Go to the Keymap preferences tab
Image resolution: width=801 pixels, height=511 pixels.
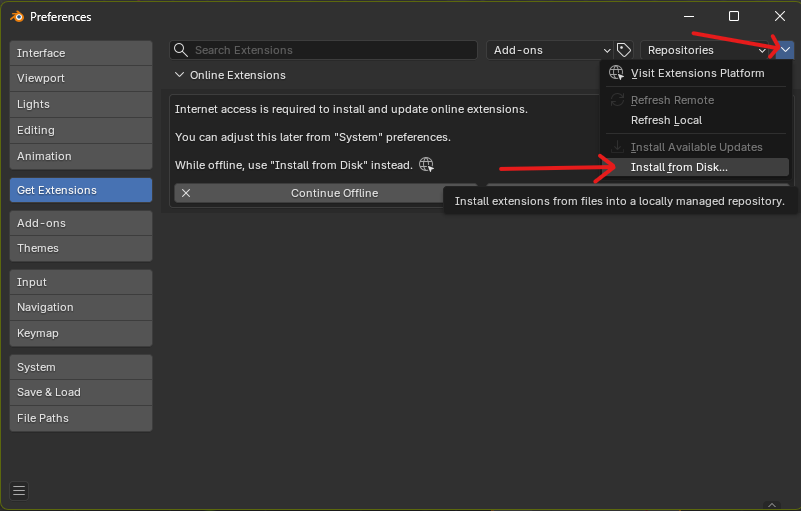click(81, 333)
